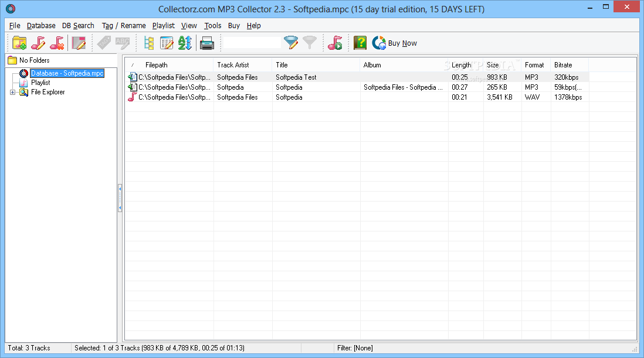Click the '00:27' length cell
Viewport: 644px width, 358px height.
pos(460,87)
